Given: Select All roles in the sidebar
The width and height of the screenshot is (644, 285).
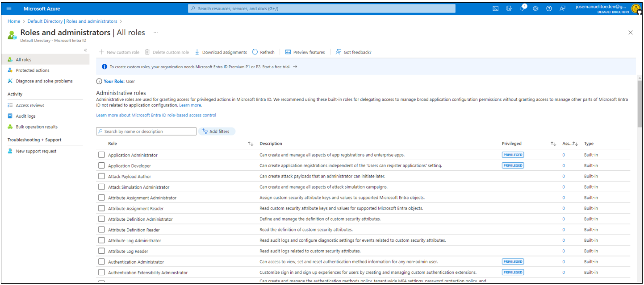Looking at the screenshot, I should [x=45, y=59].
